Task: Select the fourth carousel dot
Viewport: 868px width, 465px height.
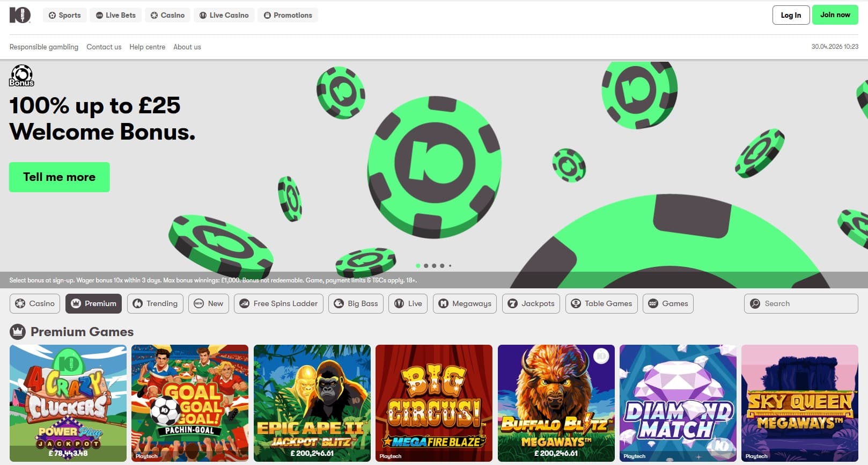Action: click(442, 266)
